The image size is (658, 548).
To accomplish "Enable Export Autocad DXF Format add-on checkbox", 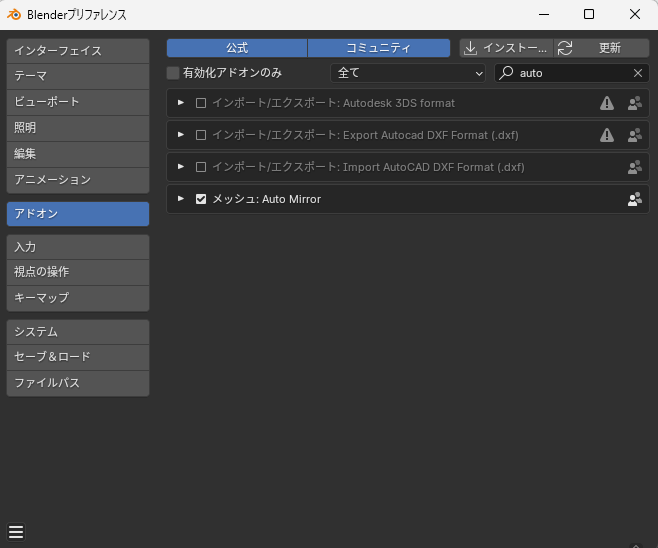I will coord(201,135).
